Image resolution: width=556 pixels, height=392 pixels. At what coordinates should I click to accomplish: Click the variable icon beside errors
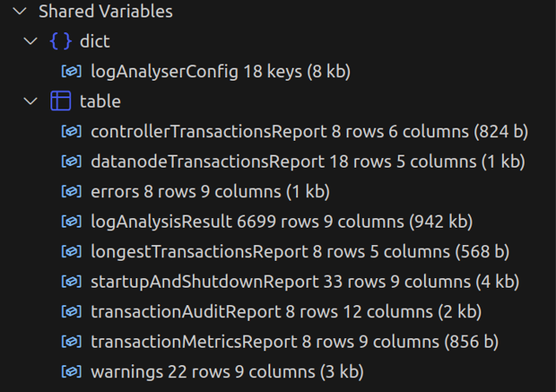(x=72, y=191)
